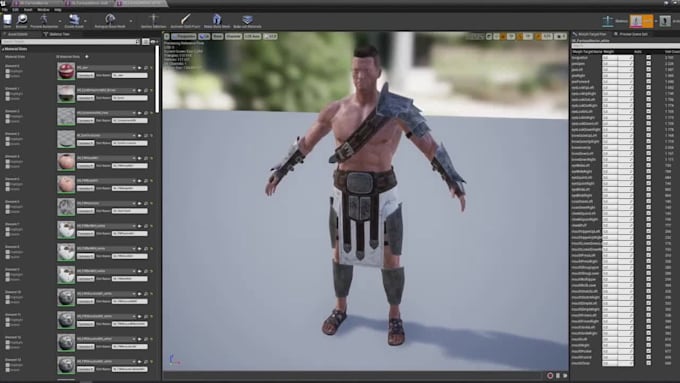The image size is (680, 383).
Task: Click the Browse toolbar icon
Action: [x=22, y=19]
